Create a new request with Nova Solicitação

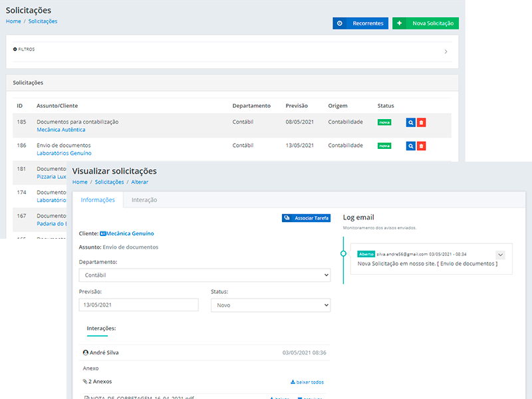[425, 23]
